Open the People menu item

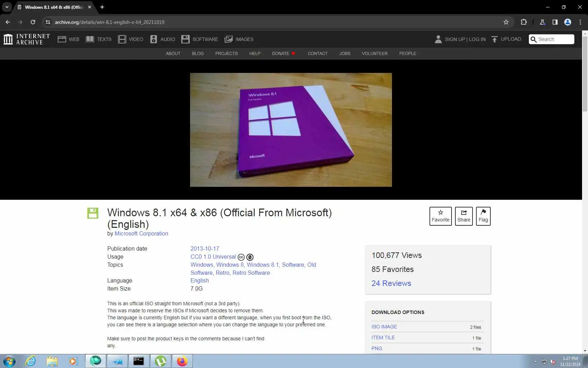pyautogui.click(x=408, y=54)
